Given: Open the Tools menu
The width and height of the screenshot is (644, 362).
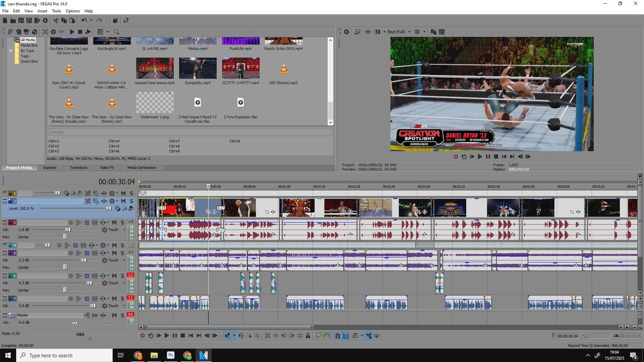Looking at the screenshot, I should click(x=56, y=11).
